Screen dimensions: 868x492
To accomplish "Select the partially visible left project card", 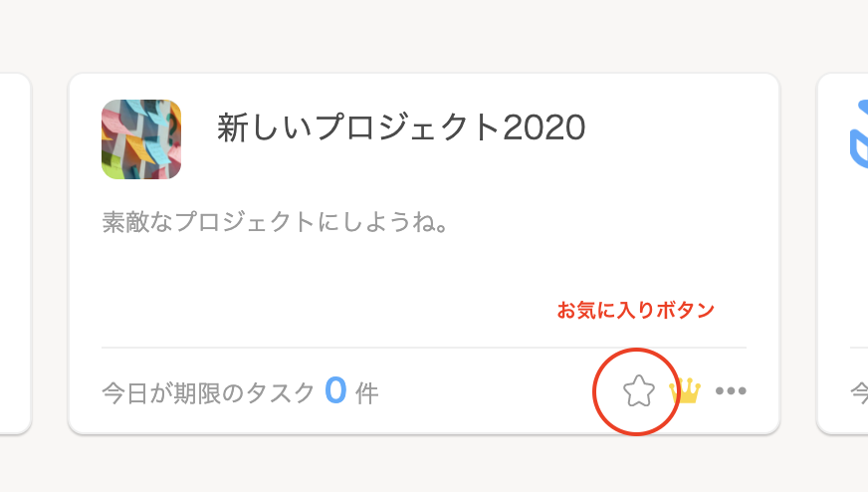I will tap(15, 253).
